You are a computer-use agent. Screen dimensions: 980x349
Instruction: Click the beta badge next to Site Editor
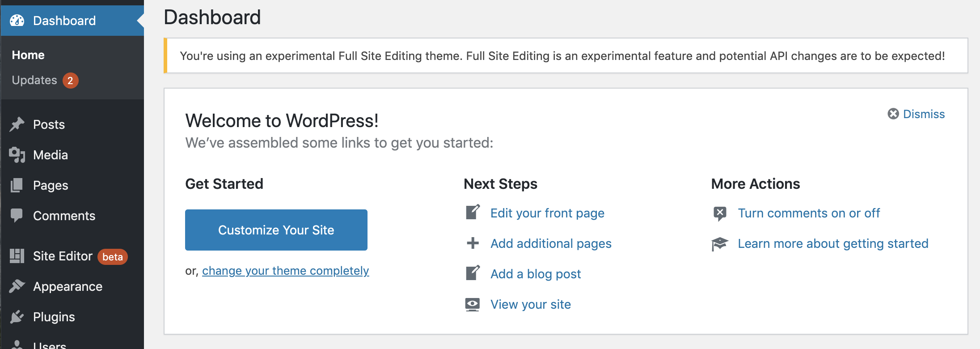tap(113, 257)
